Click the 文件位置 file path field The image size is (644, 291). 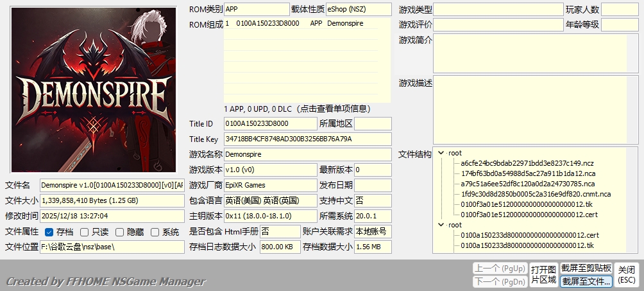coord(112,247)
